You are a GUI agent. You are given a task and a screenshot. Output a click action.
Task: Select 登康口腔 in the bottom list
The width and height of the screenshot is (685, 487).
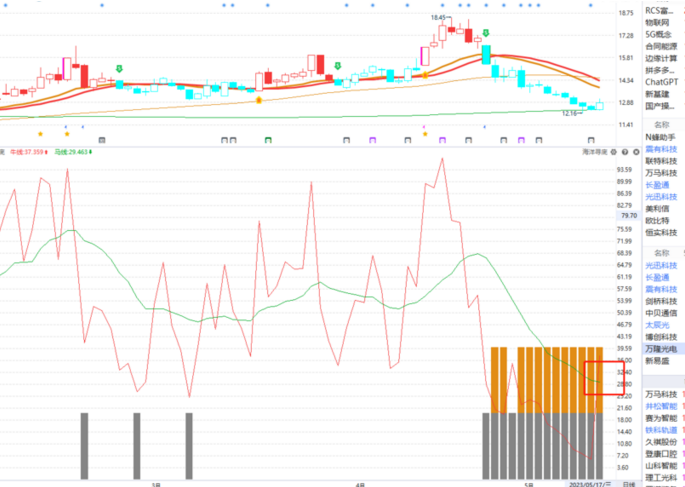pyautogui.click(x=661, y=454)
